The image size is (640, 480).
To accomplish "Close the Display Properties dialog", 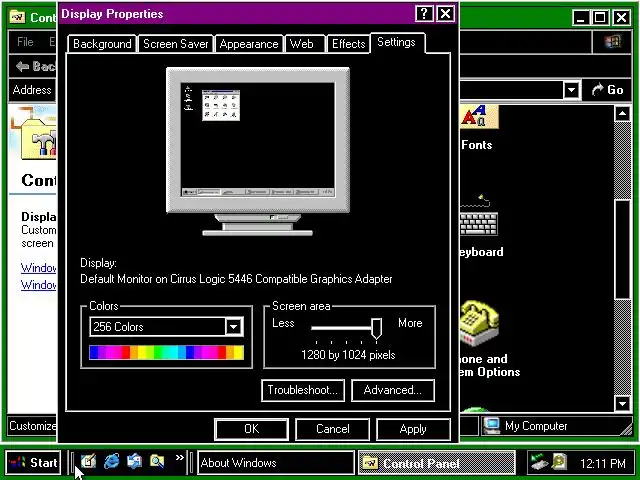I will point(446,14).
